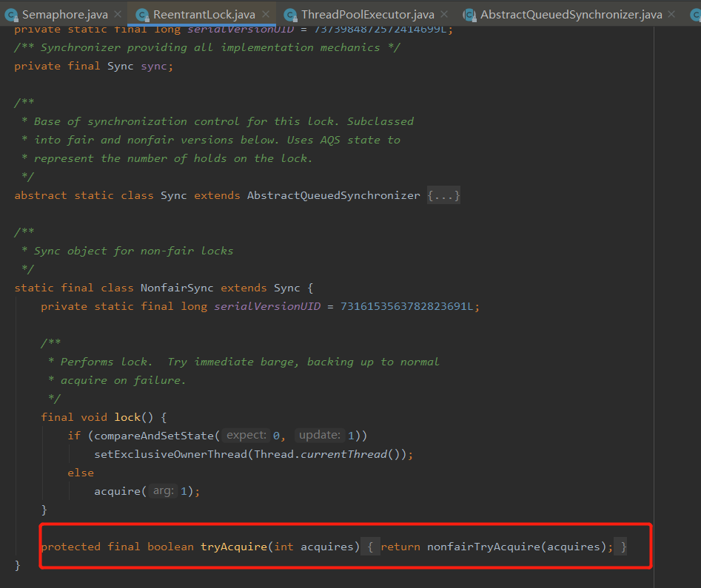Image resolution: width=701 pixels, height=588 pixels.
Task: Click the nonfairTryAcquire method call
Action: click(x=483, y=547)
